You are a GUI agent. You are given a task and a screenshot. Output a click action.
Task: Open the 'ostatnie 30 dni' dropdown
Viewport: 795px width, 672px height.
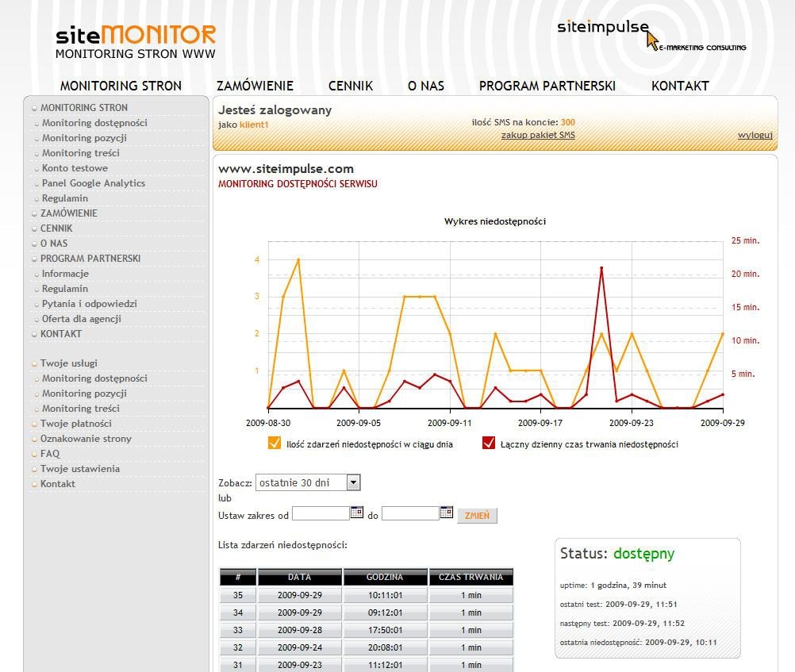[x=308, y=482]
